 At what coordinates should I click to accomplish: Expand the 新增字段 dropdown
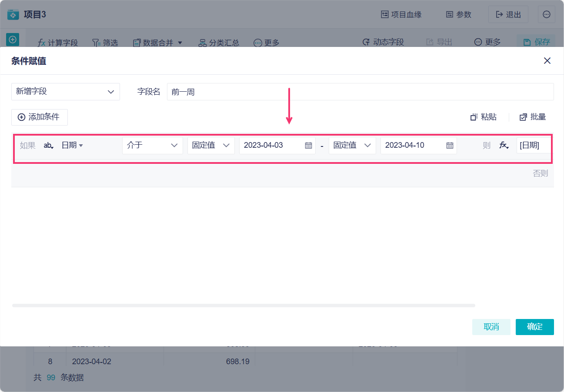[66, 92]
